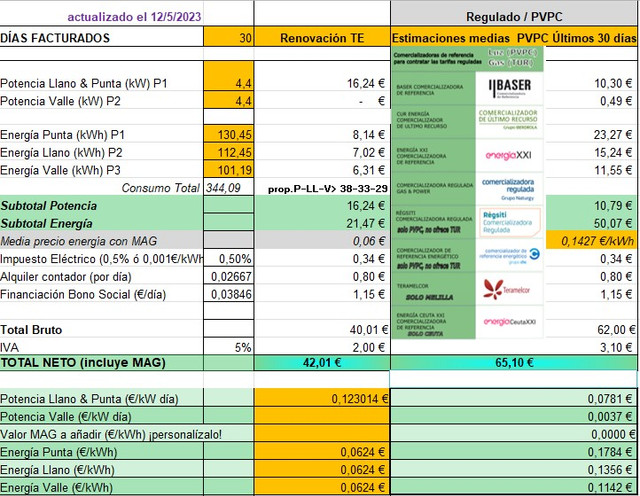Select the Potencia Valle 4,4 kW cell
640x496 pixels.
[229, 100]
